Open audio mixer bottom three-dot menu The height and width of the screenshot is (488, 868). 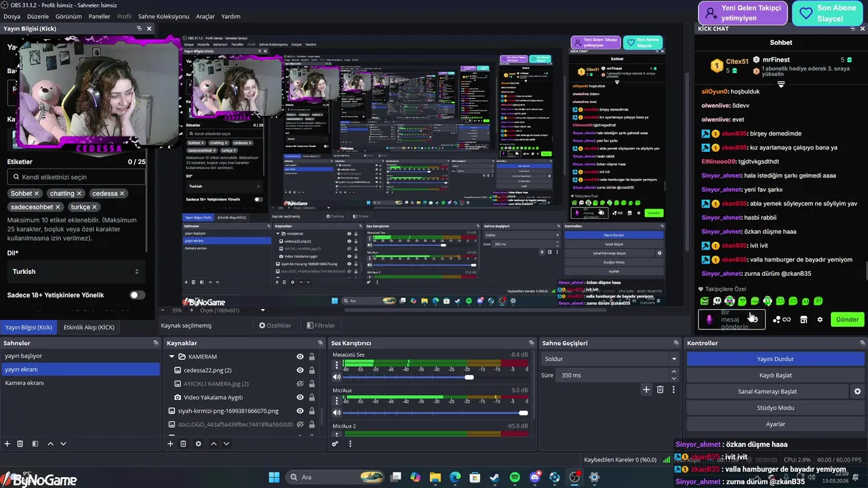[x=350, y=444]
